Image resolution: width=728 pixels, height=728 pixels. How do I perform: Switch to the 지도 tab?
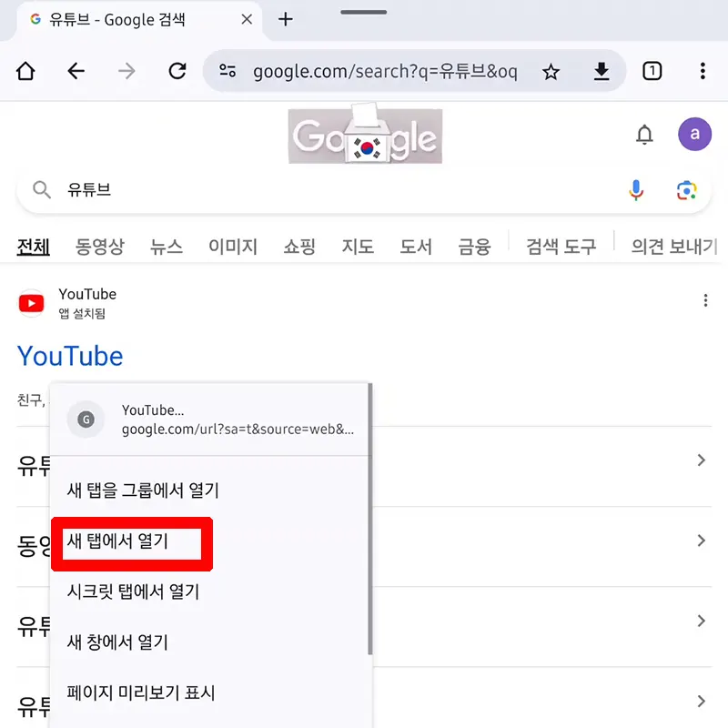tap(358, 246)
